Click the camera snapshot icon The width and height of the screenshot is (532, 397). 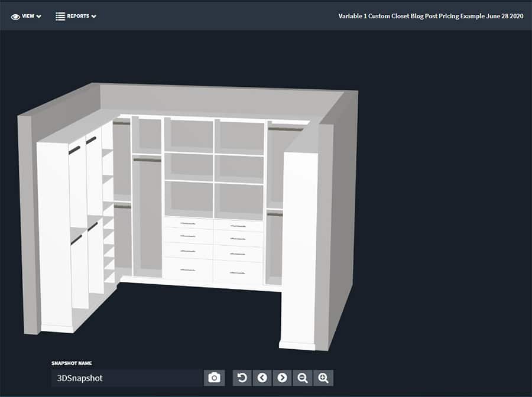(214, 378)
